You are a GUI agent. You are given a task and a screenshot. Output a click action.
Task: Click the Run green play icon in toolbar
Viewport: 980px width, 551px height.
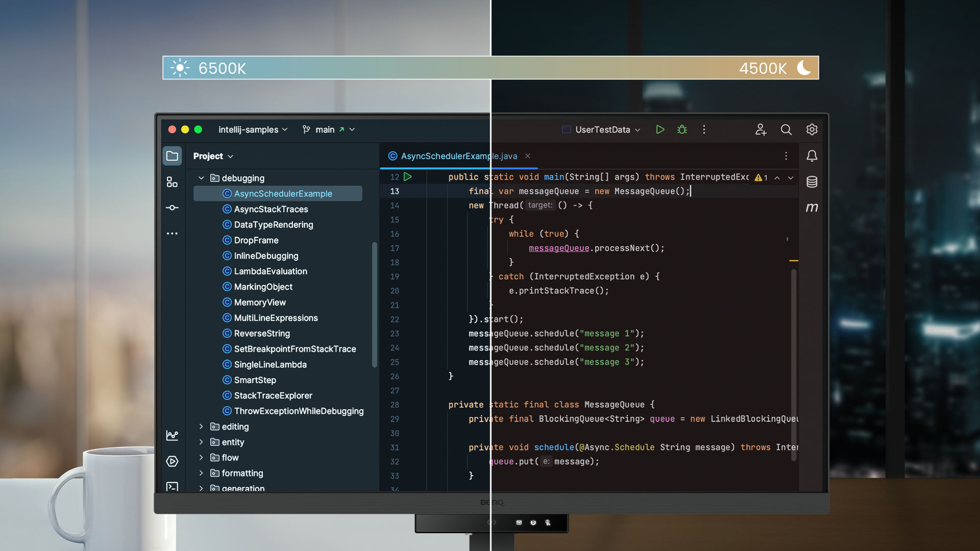click(660, 130)
